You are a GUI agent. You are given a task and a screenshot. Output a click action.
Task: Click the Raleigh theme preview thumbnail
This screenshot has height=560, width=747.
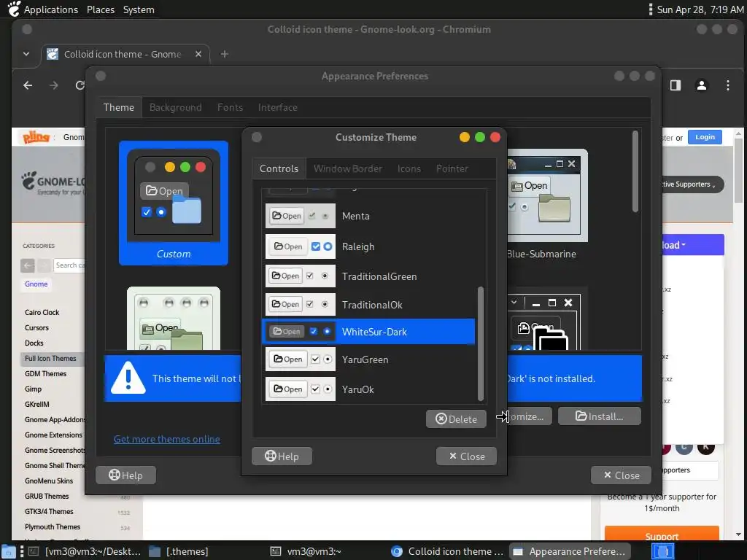(x=300, y=246)
